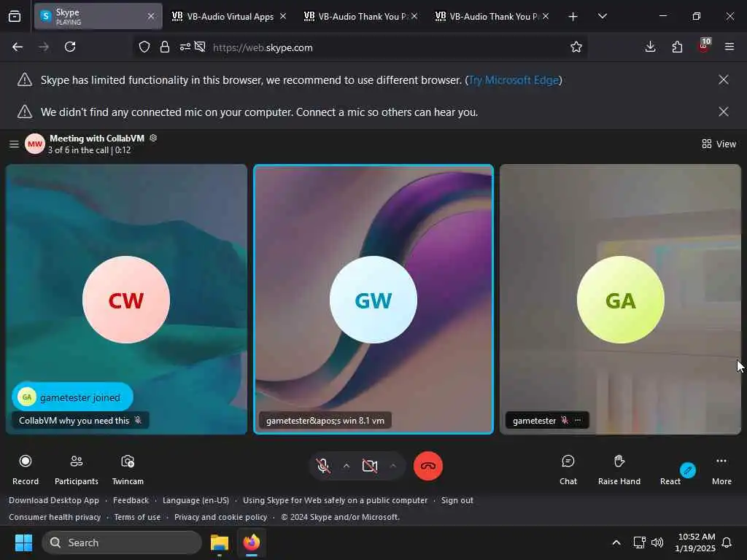Open the gametester tile options ellipsis
The height and width of the screenshot is (560, 747).
click(578, 421)
